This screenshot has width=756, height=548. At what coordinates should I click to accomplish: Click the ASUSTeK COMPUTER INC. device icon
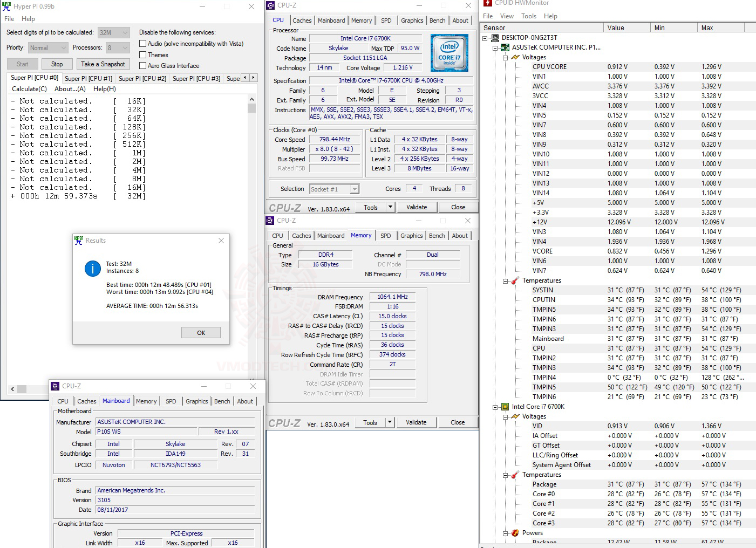[x=504, y=47]
